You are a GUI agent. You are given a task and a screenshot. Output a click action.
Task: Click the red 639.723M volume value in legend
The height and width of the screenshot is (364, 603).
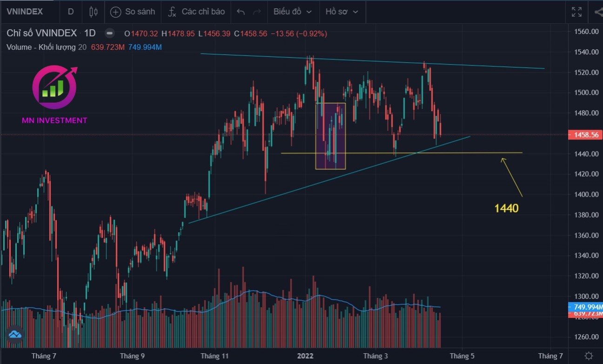[107, 47]
